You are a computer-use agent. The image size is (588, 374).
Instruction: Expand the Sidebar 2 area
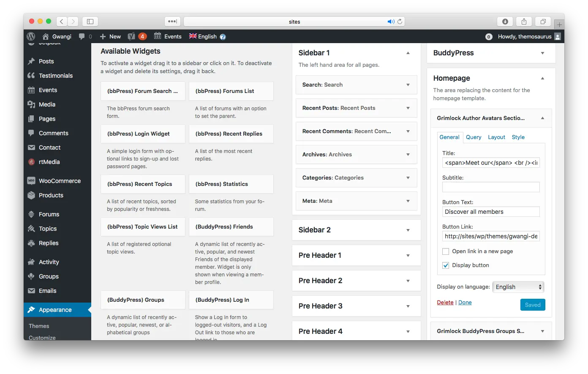[x=408, y=230]
